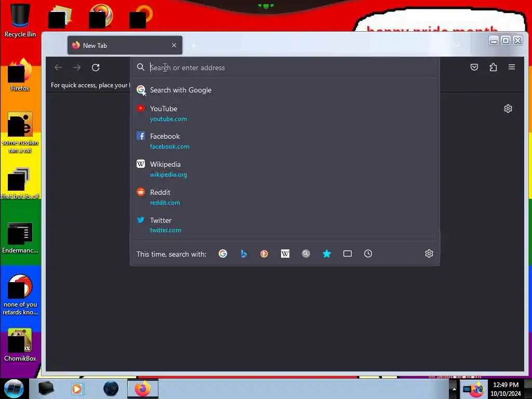532x399 pixels.
Task: Open the Firefox hamburger application menu
Action: [512, 67]
